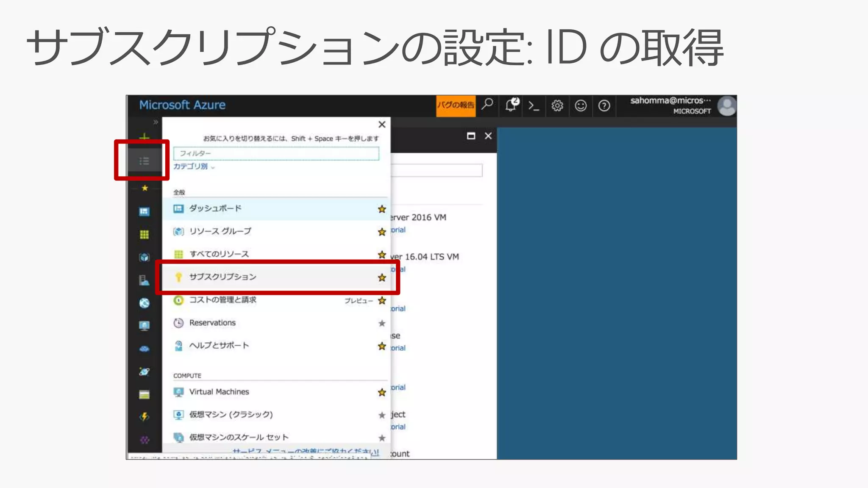Click in the フィルター input field

coord(276,153)
